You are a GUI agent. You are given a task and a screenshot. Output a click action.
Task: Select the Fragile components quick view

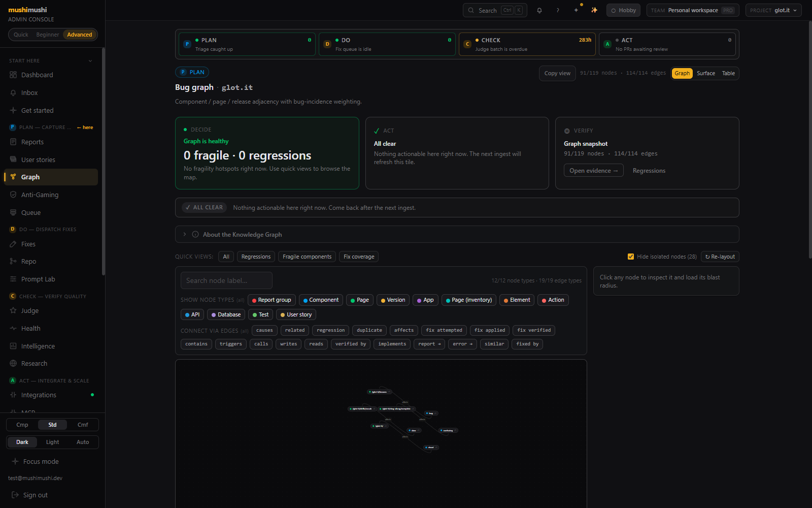pyautogui.click(x=307, y=257)
